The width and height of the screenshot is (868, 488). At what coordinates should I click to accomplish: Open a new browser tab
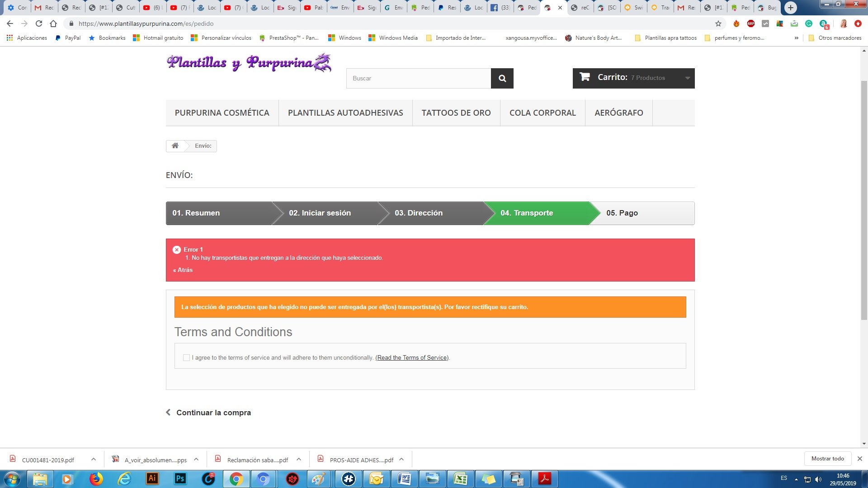pos(790,8)
